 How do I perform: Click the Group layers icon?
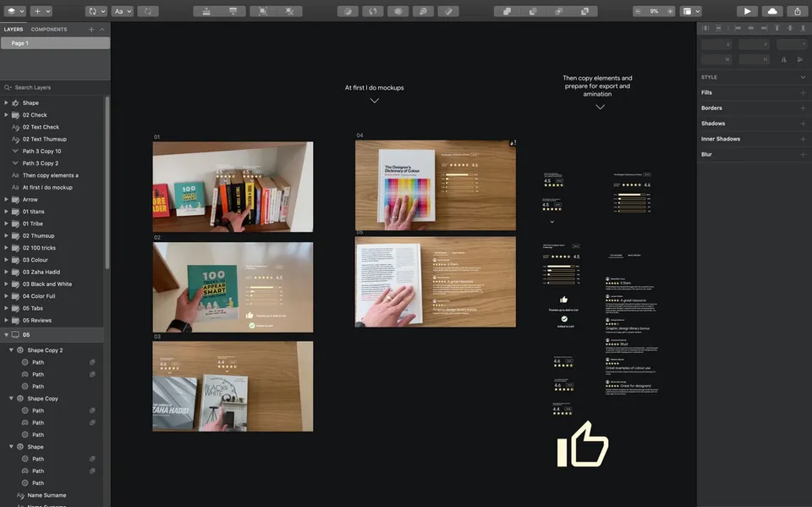pos(263,11)
